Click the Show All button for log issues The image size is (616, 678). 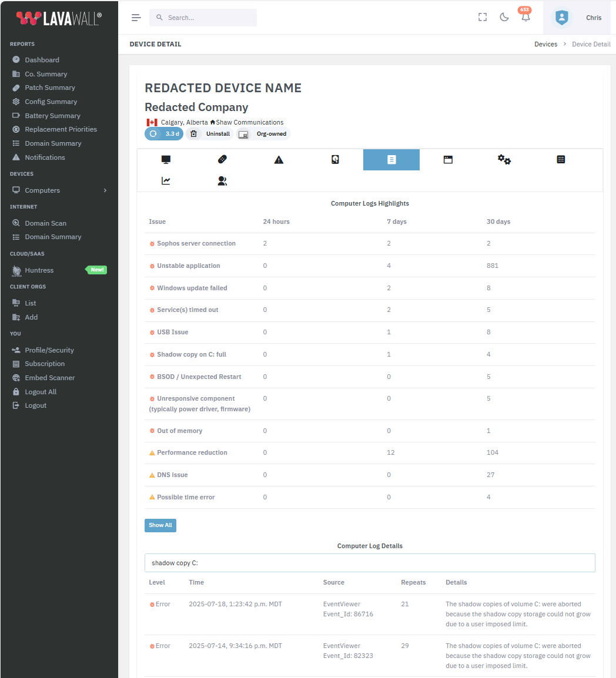pos(160,525)
